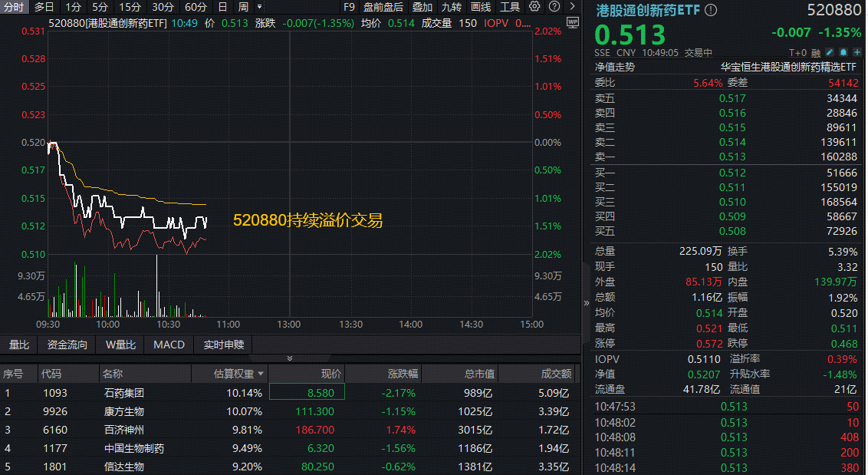Select the 分时 chart view
Image resolution: width=868 pixels, height=475 pixels.
pos(14,6)
